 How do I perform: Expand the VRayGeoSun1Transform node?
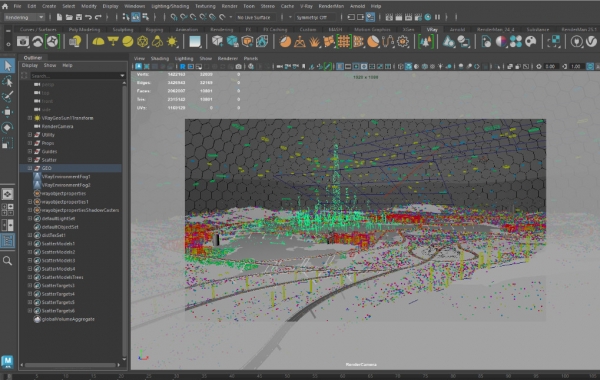(x=30, y=118)
